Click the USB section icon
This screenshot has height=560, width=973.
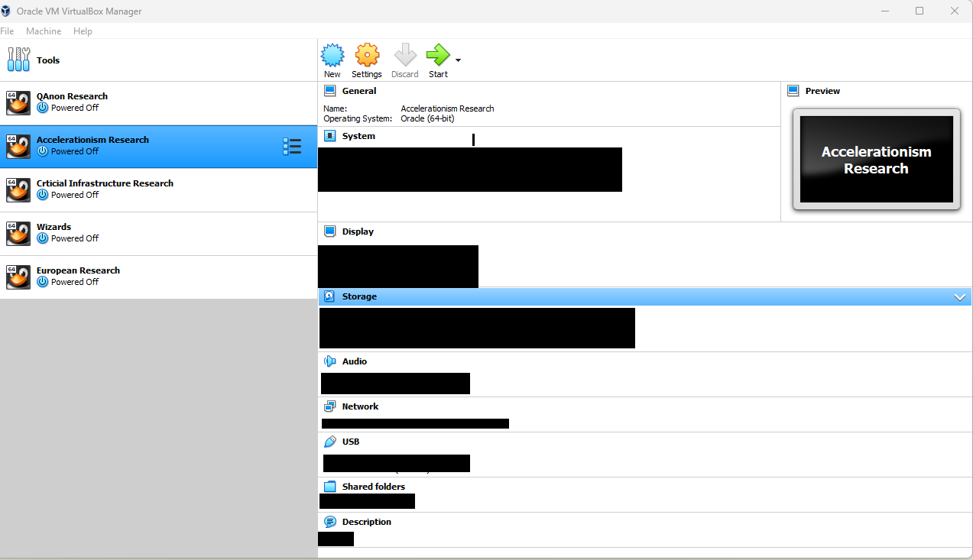click(330, 442)
